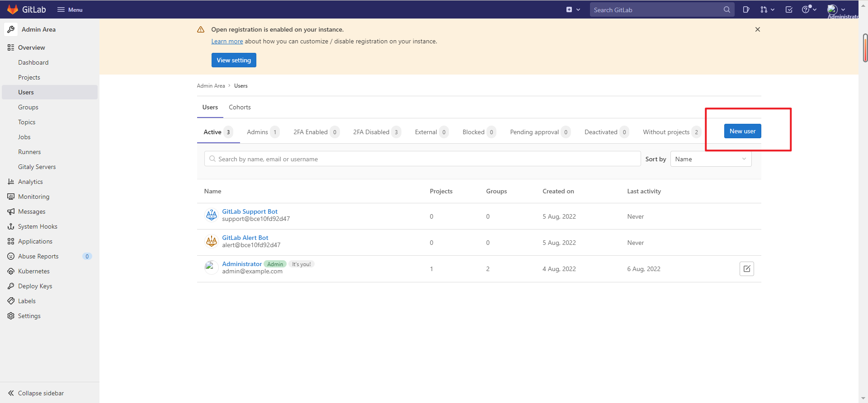Click the search magnifier icon

pyautogui.click(x=726, y=9)
